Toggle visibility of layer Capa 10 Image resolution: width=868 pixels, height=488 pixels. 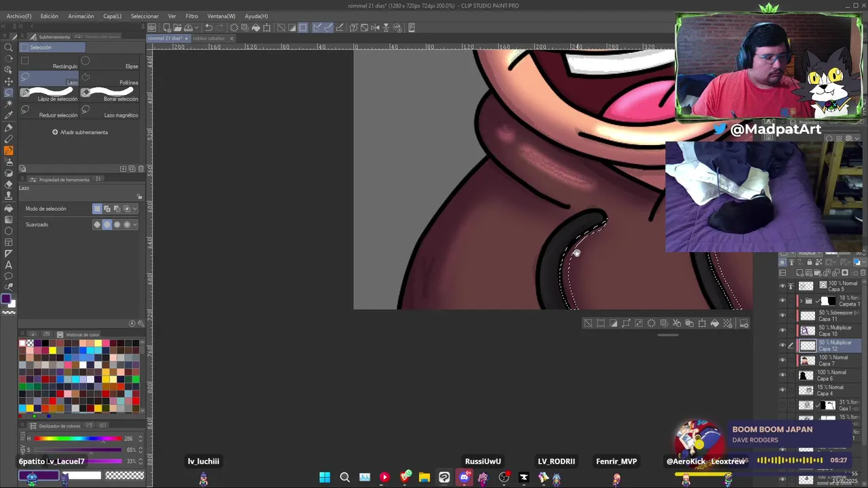(x=783, y=330)
